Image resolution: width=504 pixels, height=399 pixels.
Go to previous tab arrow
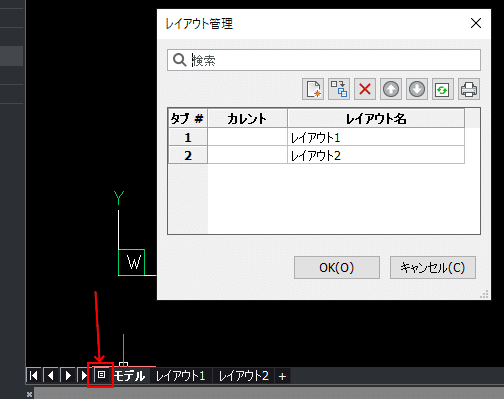[x=51, y=376]
